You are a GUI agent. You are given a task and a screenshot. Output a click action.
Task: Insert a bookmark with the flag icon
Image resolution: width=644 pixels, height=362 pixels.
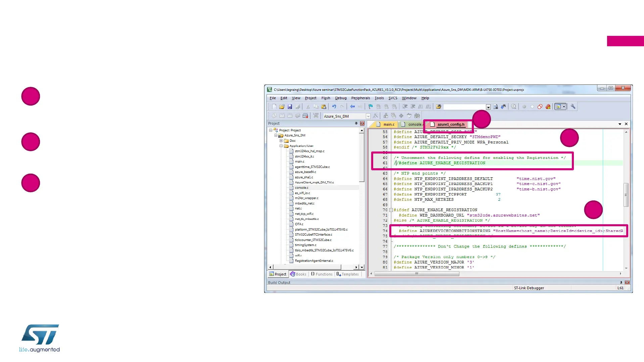coord(370,107)
